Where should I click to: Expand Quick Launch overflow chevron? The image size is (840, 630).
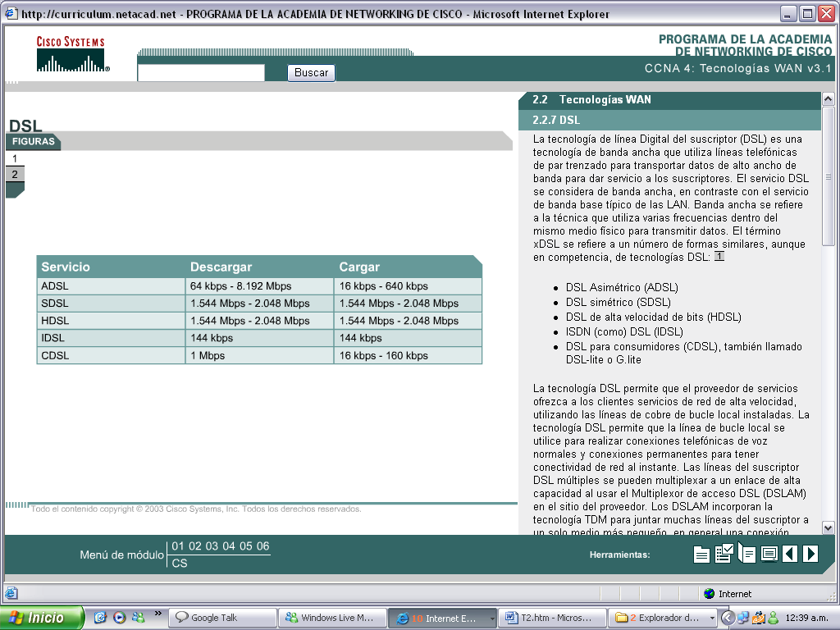click(x=158, y=614)
